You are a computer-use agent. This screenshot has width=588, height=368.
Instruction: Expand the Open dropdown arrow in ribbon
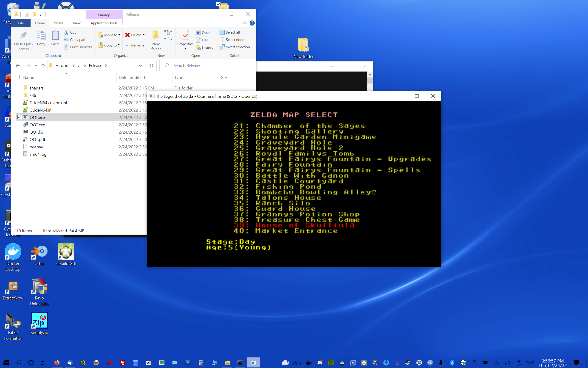coord(213,32)
